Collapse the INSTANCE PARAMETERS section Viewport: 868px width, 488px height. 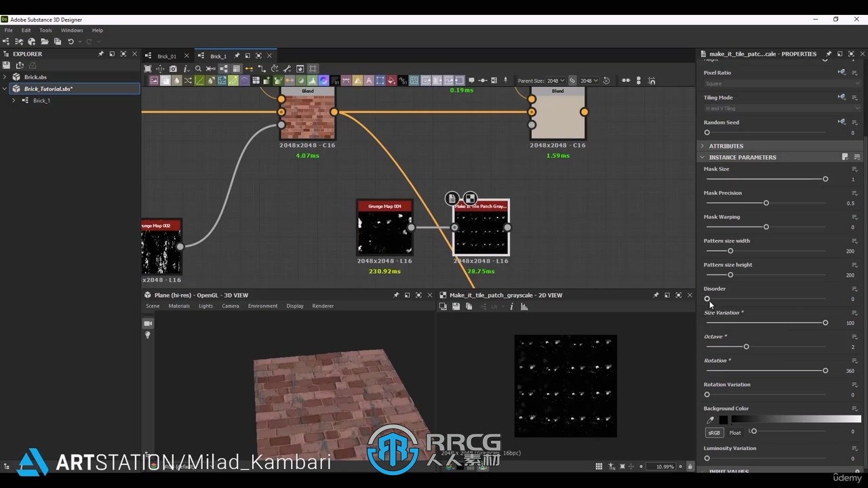[x=703, y=157]
